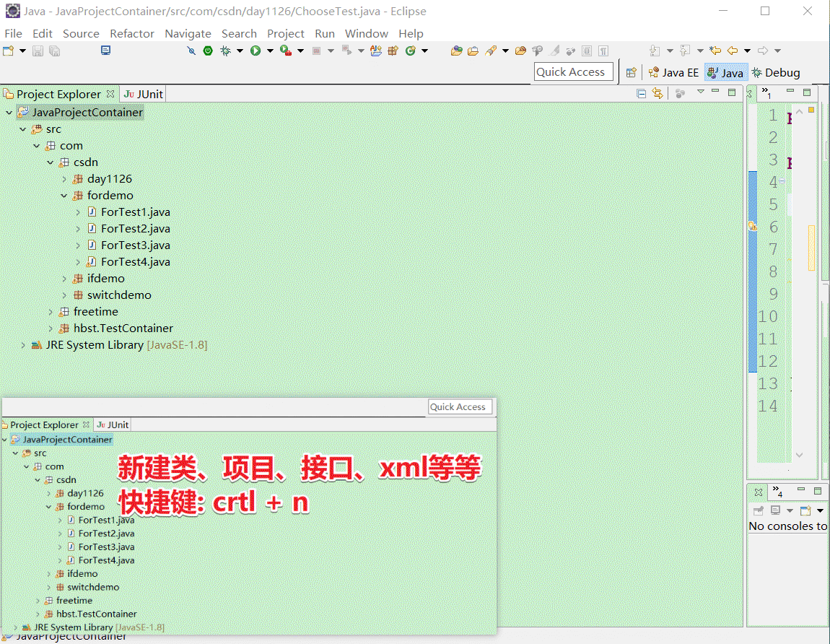Open the Source menu
Image resolution: width=830 pixels, height=644 pixels.
click(x=81, y=33)
